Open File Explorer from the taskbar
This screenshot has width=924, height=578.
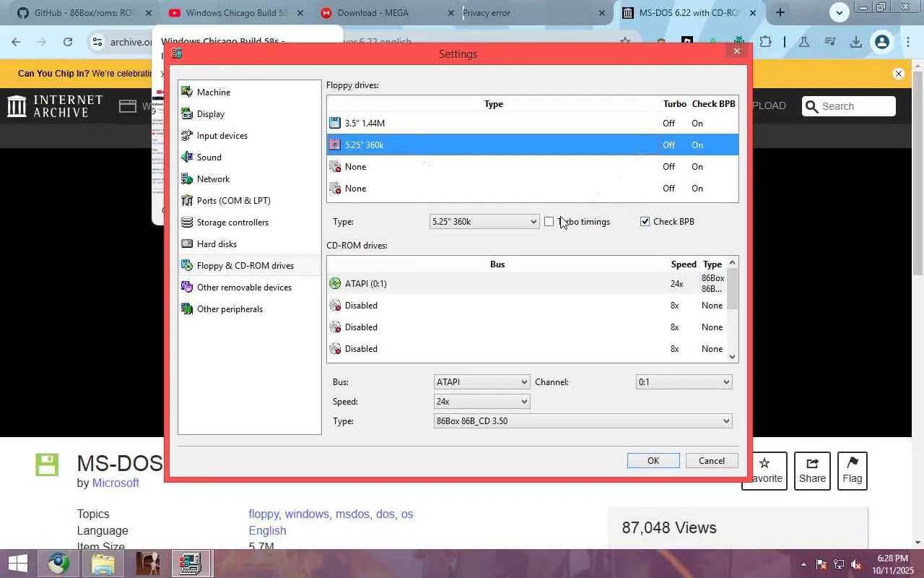click(103, 564)
